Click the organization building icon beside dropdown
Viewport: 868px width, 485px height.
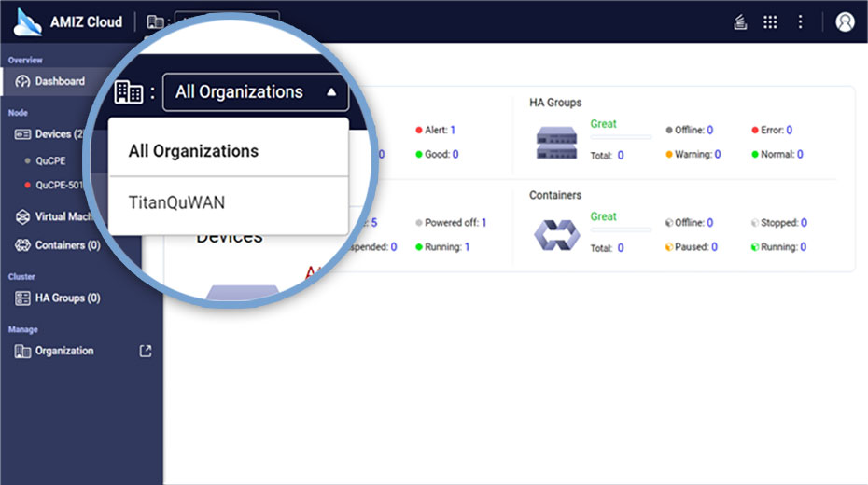pyautogui.click(x=129, y=92)
